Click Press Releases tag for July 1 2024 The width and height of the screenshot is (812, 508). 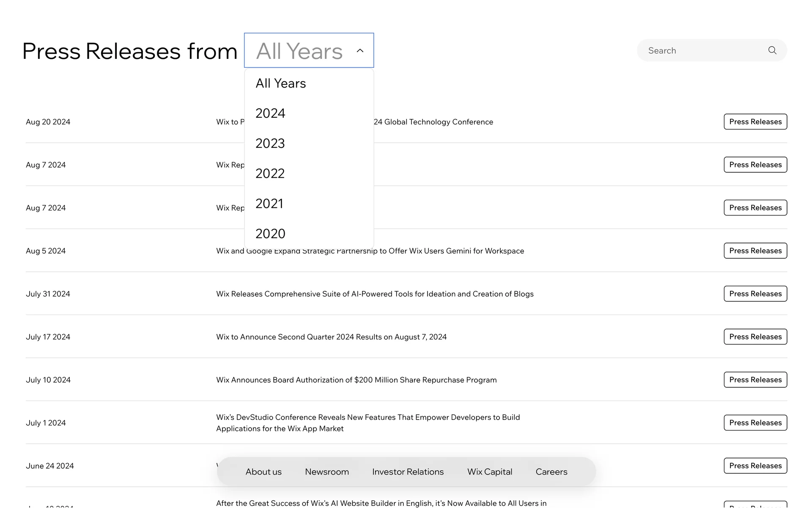pos(755,422)
